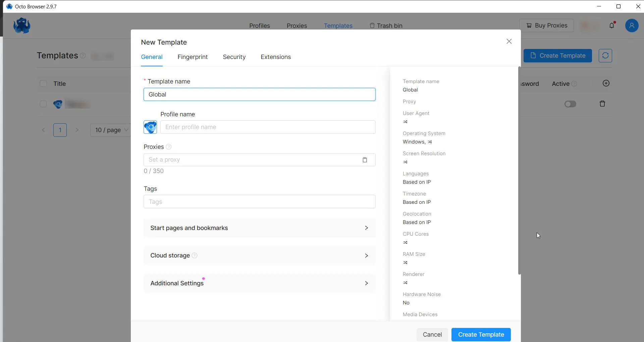Switch to the Security tab

tap(234, 57)
